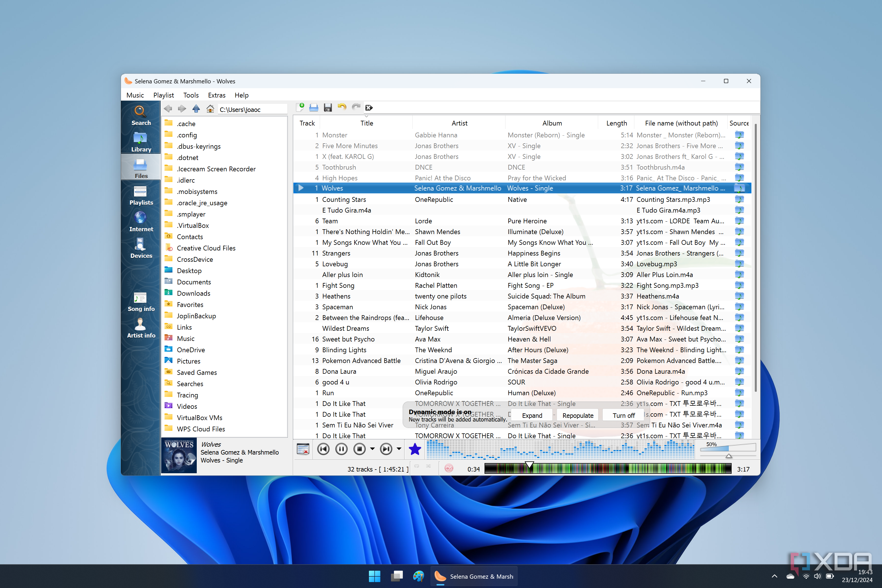This screenshot has height=588, width=882.
Task: Show the Artist info panel
Action: click(x=141, y=328)
